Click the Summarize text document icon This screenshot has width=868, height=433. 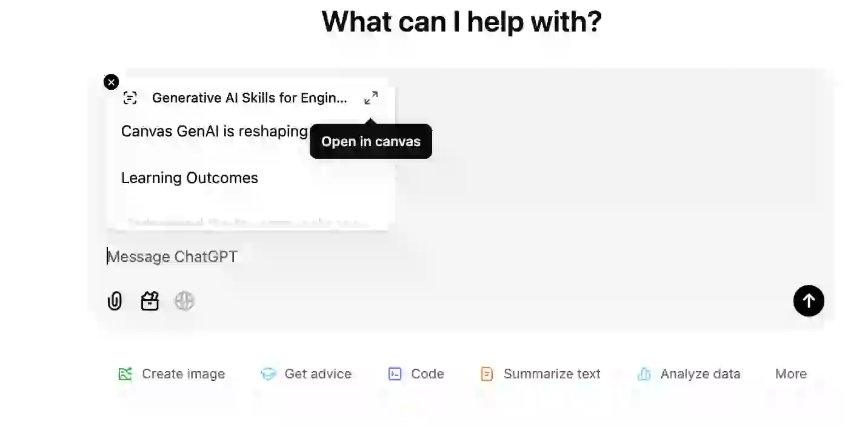(487, 374)
